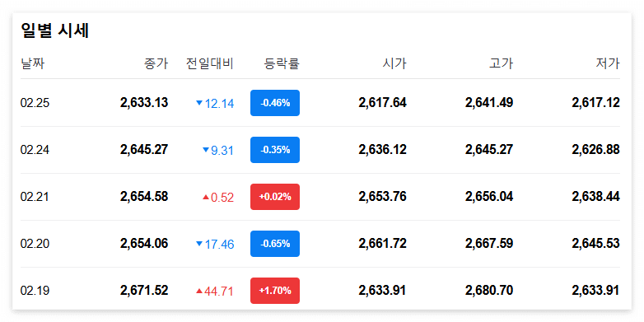This screenshot has height=322, width=644.
Task: Click opening price 2,617.64
Action: [x=382, y=103]
